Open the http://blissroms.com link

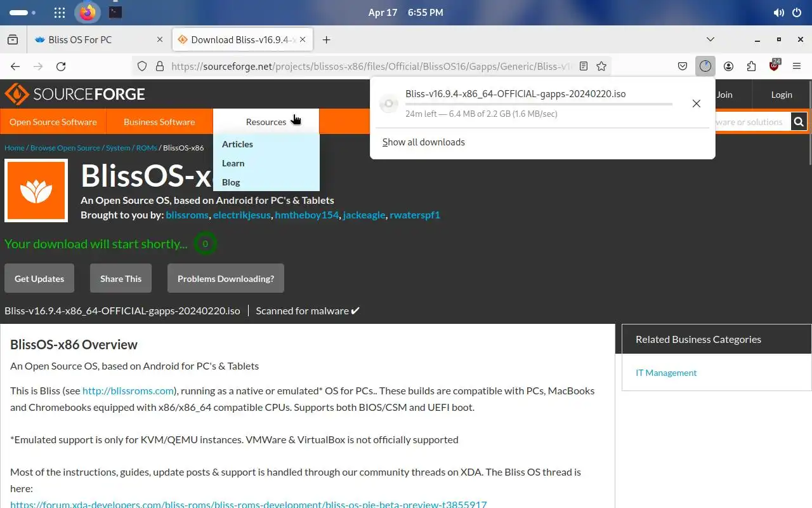point(128,391)
